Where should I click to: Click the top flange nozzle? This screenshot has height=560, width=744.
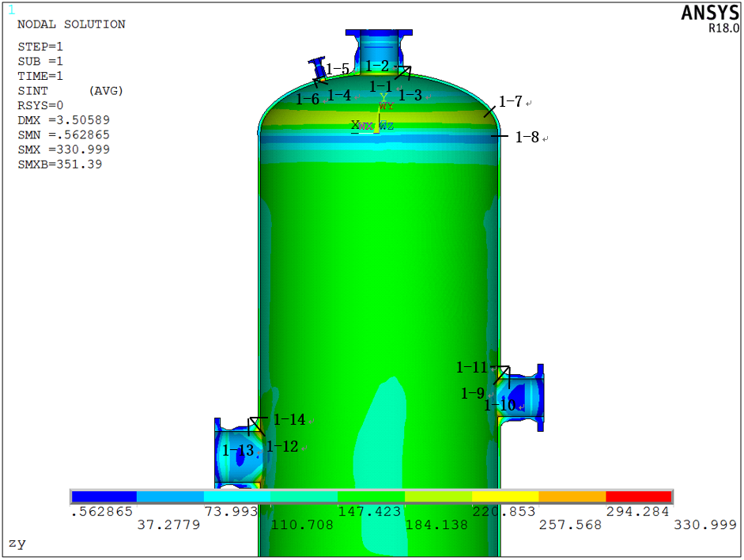[x=379, y=51]
